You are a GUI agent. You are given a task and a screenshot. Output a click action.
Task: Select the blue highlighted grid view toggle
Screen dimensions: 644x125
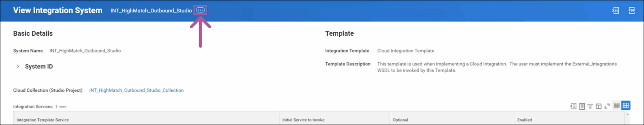click(x=626, y=106)
